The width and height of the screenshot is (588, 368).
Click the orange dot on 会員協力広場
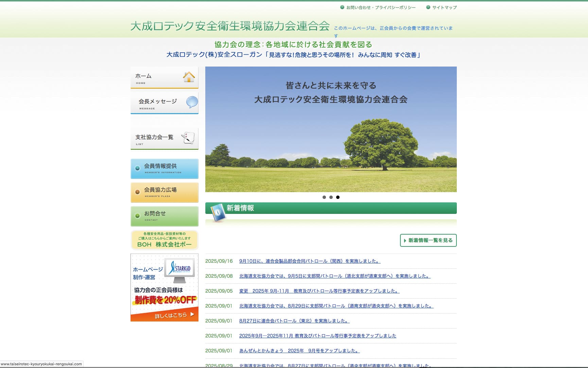pos(138,192)
